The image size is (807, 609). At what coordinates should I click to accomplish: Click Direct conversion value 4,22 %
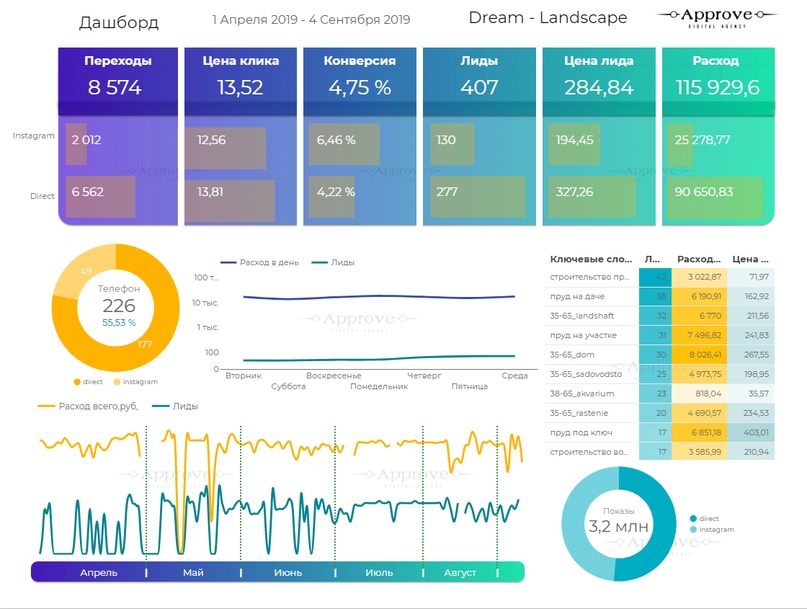[336, 192]
